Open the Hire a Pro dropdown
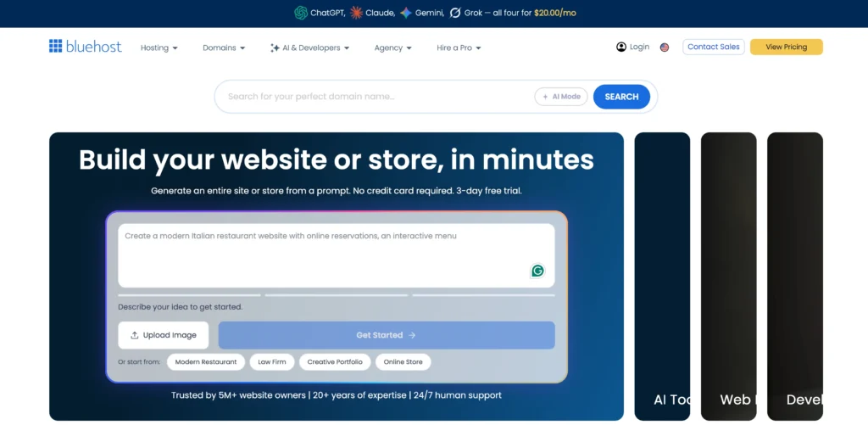This screenshot has width=868, height=425. tap(459, 48)
